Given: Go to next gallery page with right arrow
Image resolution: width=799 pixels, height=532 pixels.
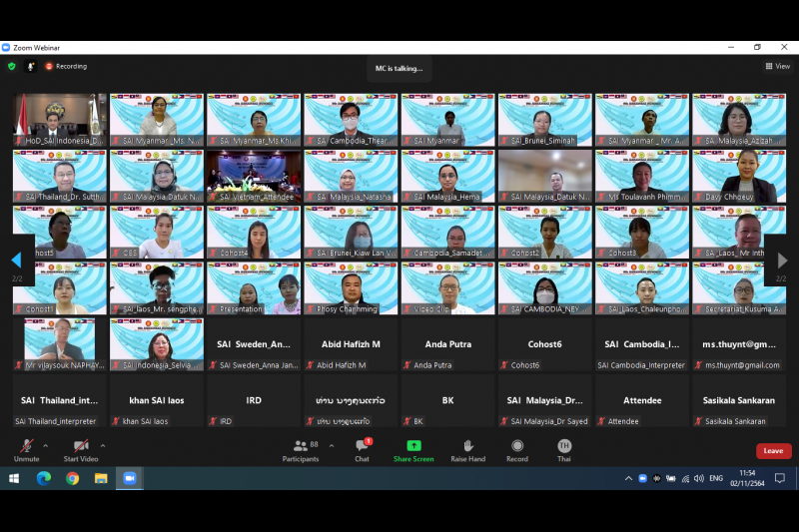Looking at the screenshot, I should [x=782, y=261].
